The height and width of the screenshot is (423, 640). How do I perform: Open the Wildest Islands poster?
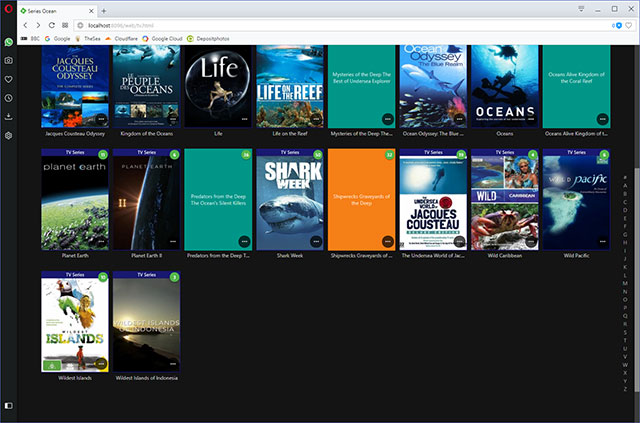(75, 321)
